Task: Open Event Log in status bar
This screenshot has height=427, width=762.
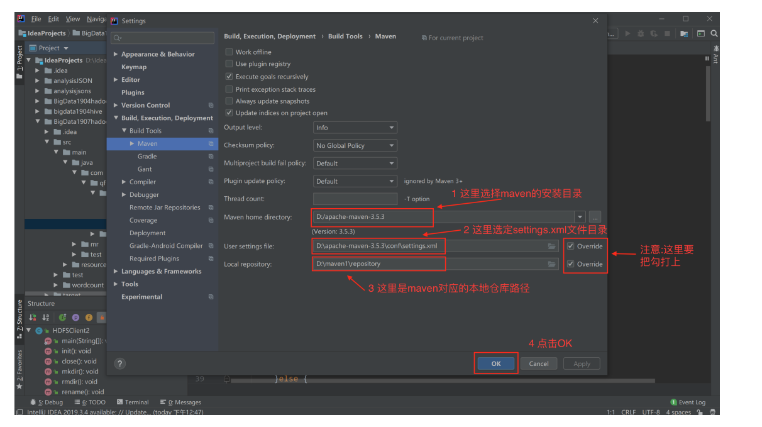Action: [688, 402]
